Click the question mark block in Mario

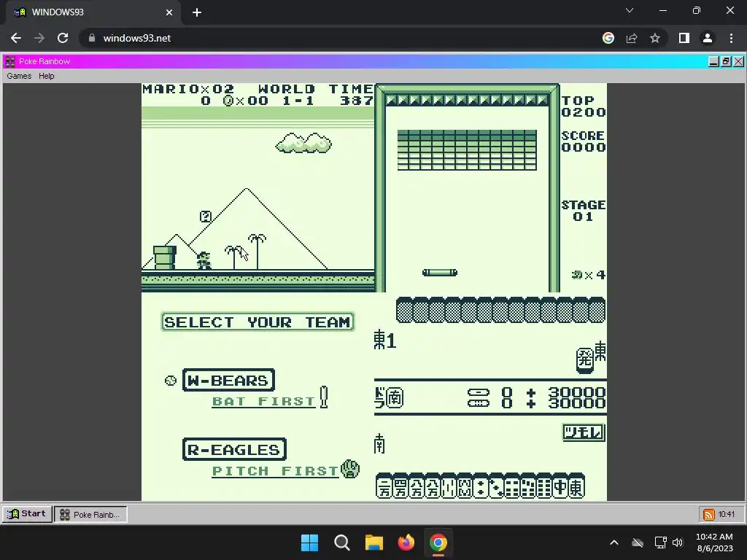[x=205, y=217]
